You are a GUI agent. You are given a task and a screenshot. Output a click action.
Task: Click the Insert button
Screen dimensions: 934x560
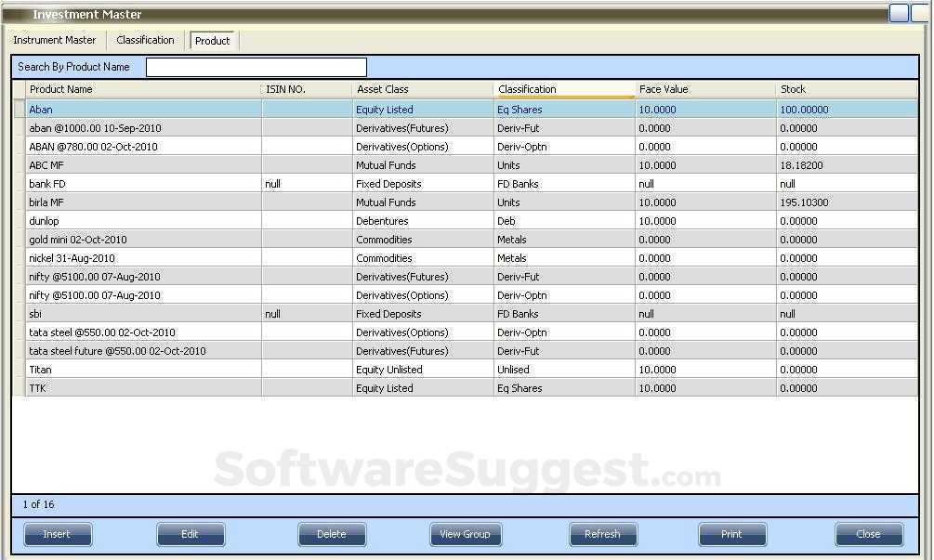(57, 534)
